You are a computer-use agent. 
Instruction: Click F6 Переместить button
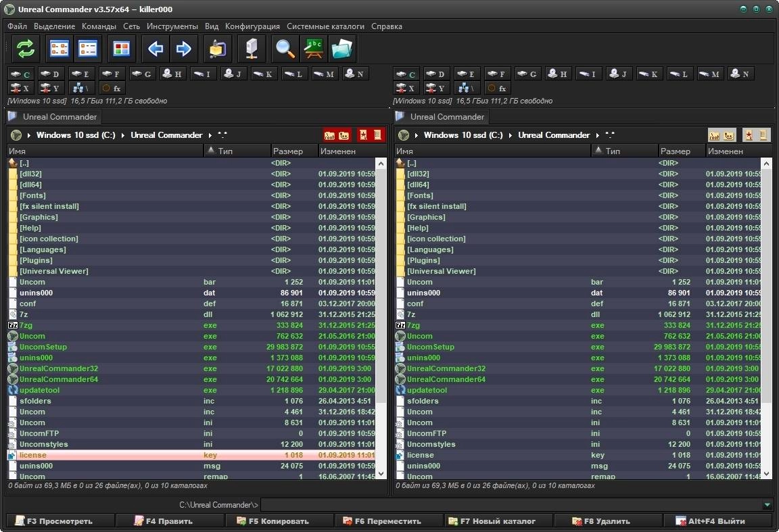click(x=389, y=521)
